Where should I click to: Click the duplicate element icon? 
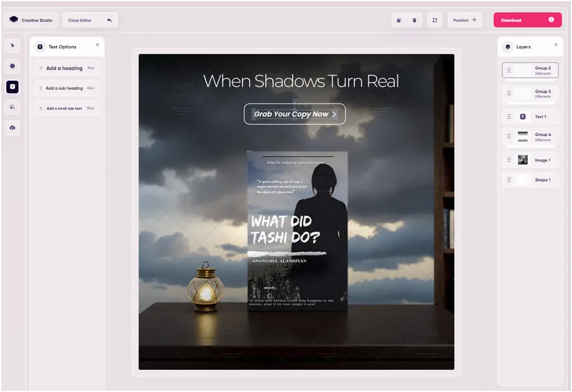coord(399,20)
